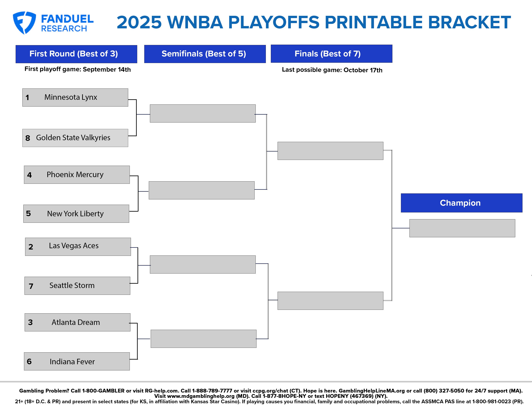The image size is (532, 411).
Task: Click the blue Champion header
Action: (462, 203)
